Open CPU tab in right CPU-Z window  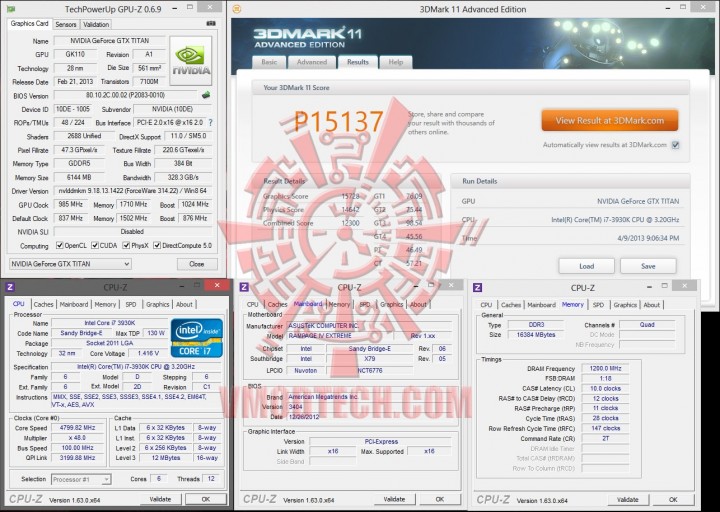coord(486,305)
